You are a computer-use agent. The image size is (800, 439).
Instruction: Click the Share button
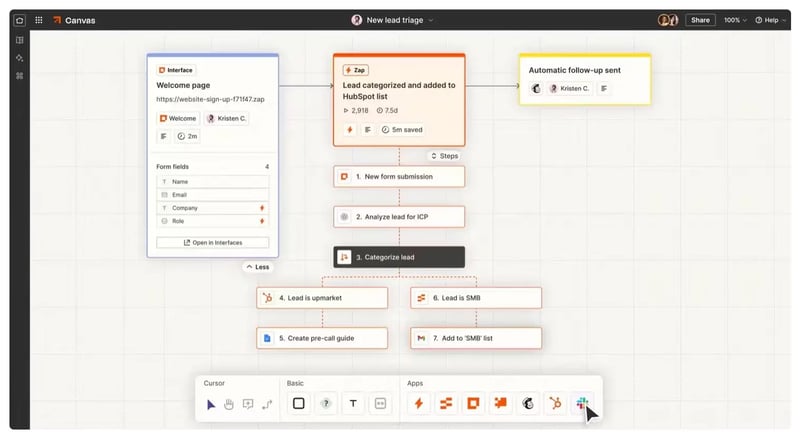tap(700, 20)
